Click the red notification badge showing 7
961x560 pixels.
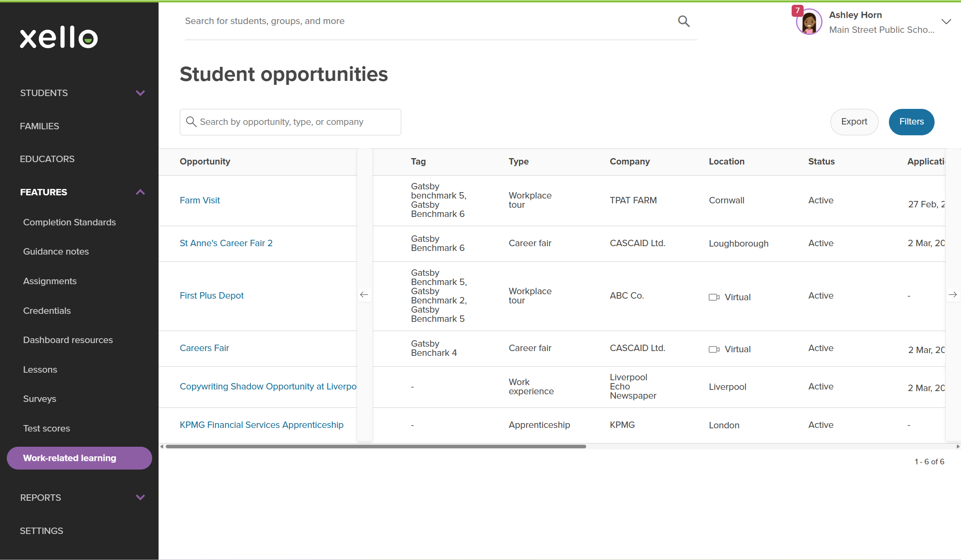click(x=797, y=10)
